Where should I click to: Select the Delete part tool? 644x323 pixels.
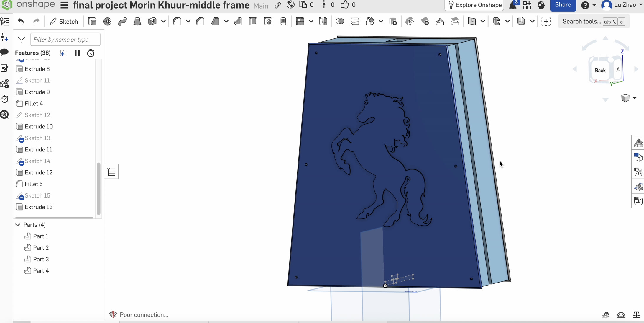pyautogui.click(x=393, y=21)
